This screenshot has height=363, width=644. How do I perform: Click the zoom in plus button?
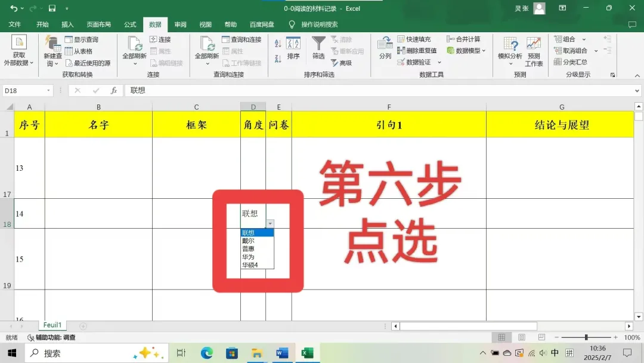pos(615,337)
